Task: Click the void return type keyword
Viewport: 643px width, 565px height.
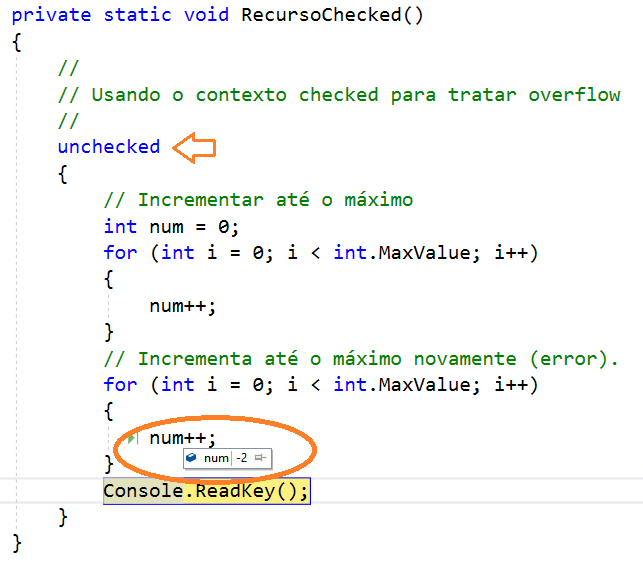Action: 206,15
